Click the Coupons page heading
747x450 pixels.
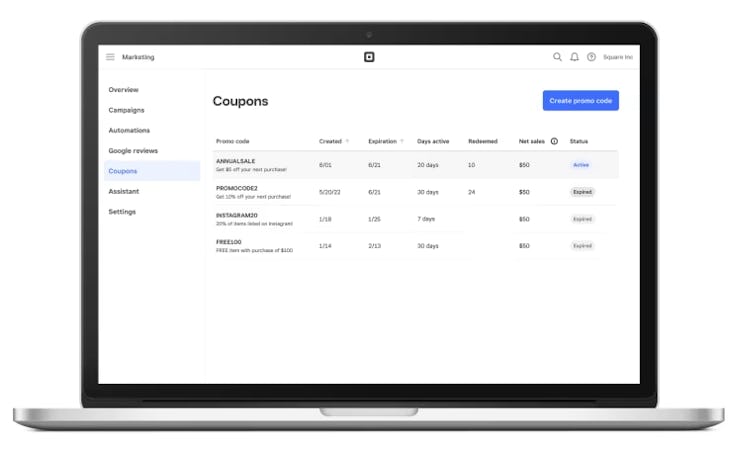[x=241, y=101]
